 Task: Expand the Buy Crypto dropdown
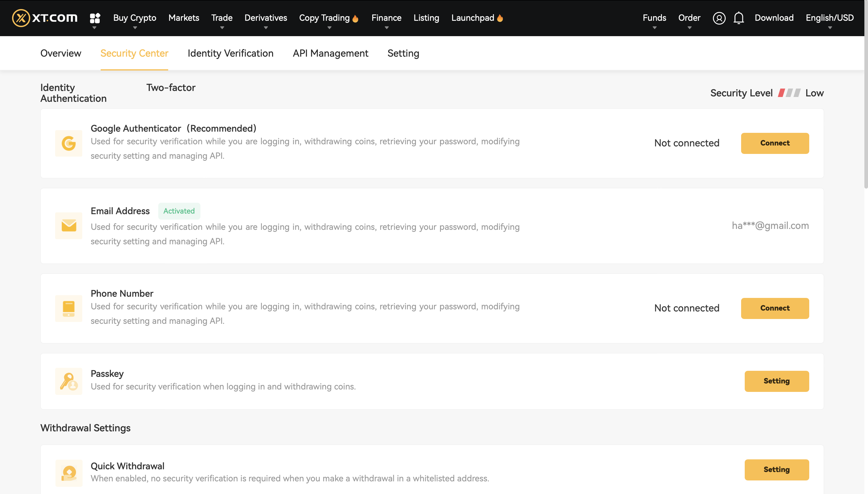[134, 18]
